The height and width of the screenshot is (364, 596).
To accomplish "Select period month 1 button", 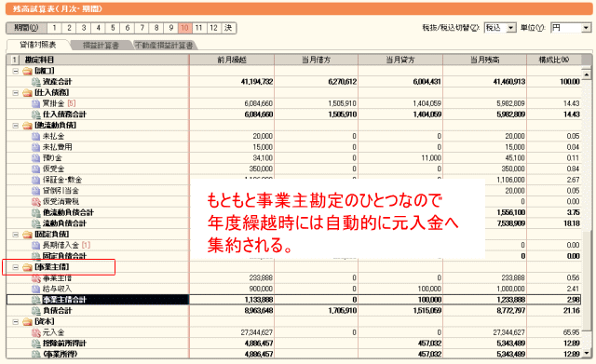I will (x=54, y=28).
